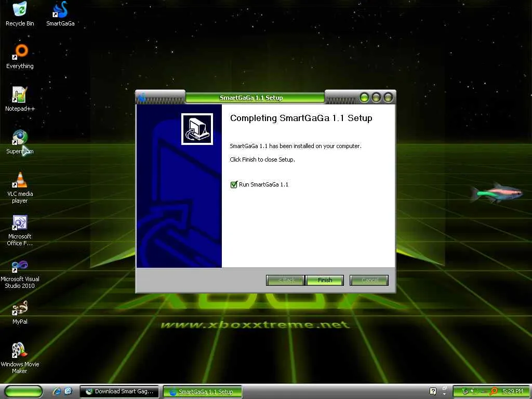Image resolution: width=532 pixels, height=399 pixels.
Task: Click the Cancel button in Setup
Action: pyautogui.click(x=369, y=280)
